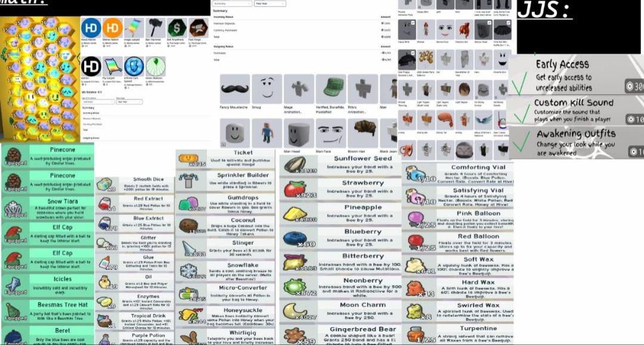Select the Pineapple treat icon
The height and width of the screenshot is (345, 644).
296,214
